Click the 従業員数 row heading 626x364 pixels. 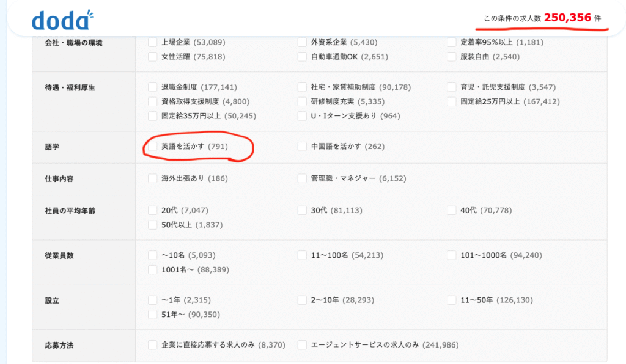[x=59, y=255]
